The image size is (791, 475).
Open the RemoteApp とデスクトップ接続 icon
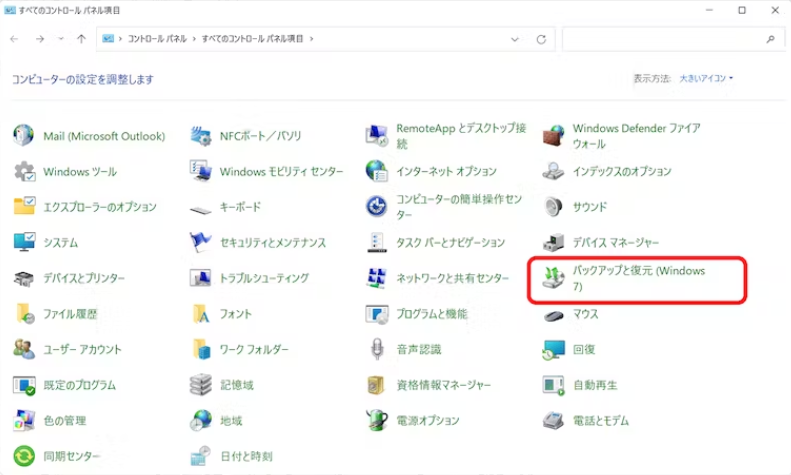(x=376, y=136)
